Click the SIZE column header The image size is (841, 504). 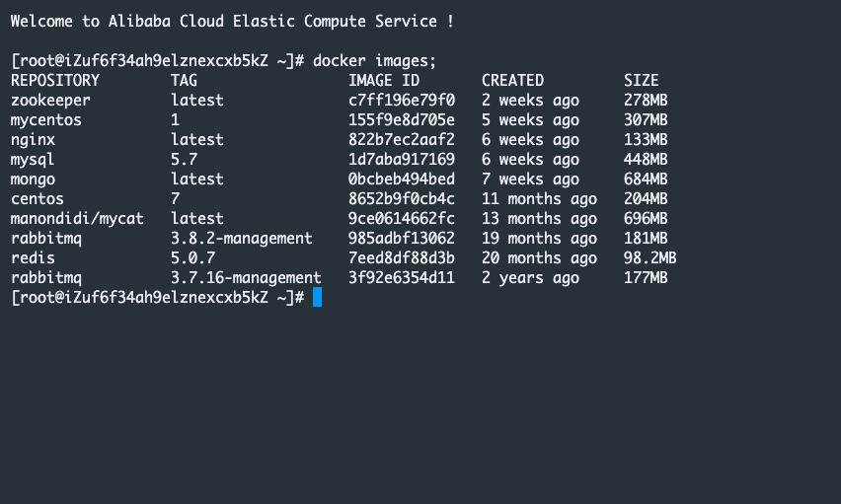[x=641, y=80]
